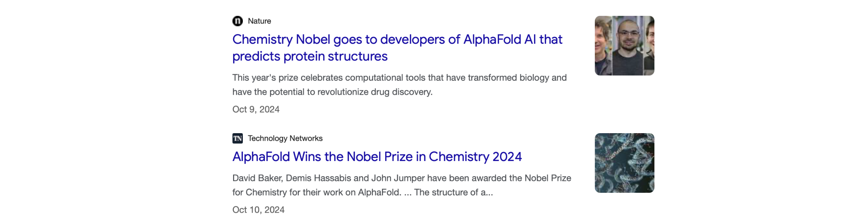
Task: Click the protein structure illustration thumbnail
Action: pos(624,163)
